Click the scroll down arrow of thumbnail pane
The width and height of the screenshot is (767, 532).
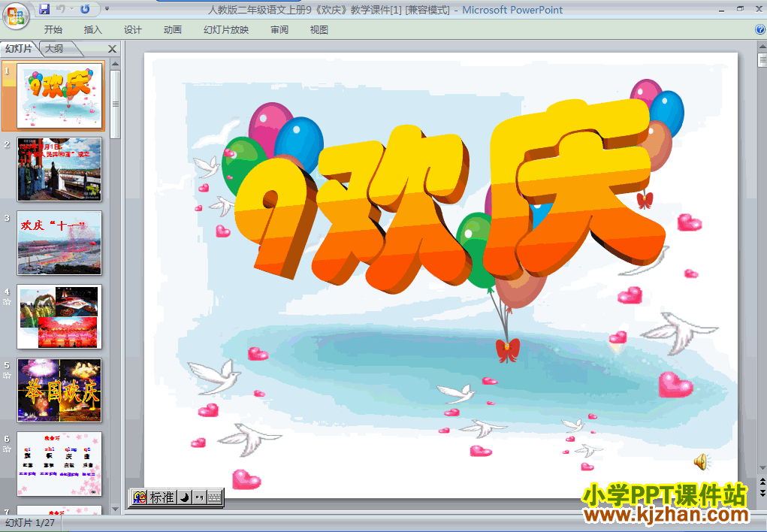pyautogui.click(x=116, y=509)
